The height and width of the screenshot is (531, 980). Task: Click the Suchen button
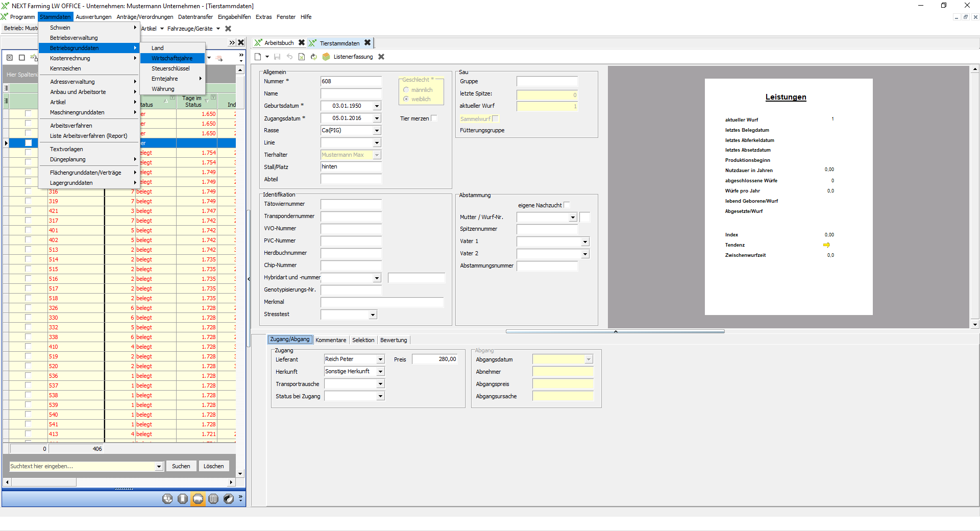(x=181, y=466)
